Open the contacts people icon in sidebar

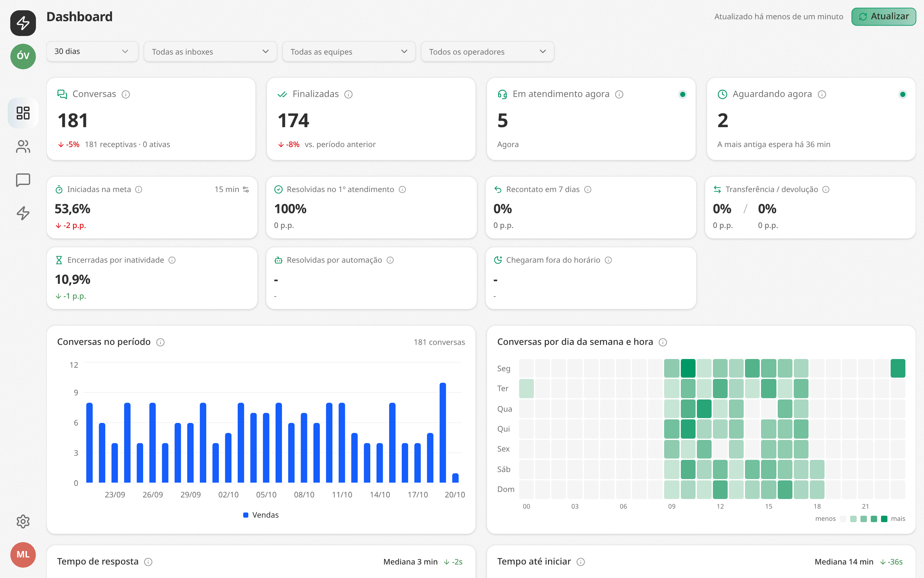tap(23, 146)
